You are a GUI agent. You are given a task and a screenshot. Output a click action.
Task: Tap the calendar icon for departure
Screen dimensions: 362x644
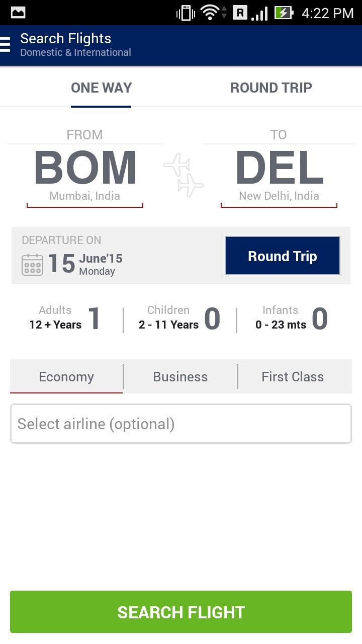pos(32,265)
